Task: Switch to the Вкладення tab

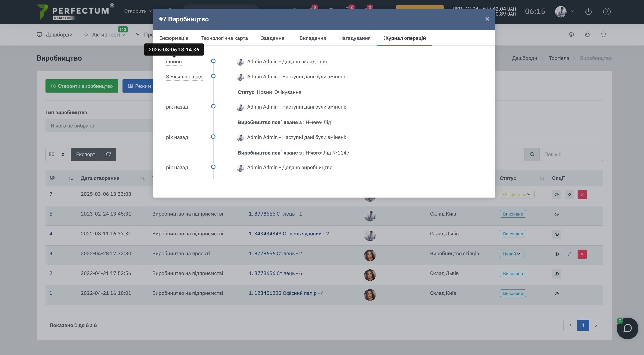Action: tap(313, 38)
